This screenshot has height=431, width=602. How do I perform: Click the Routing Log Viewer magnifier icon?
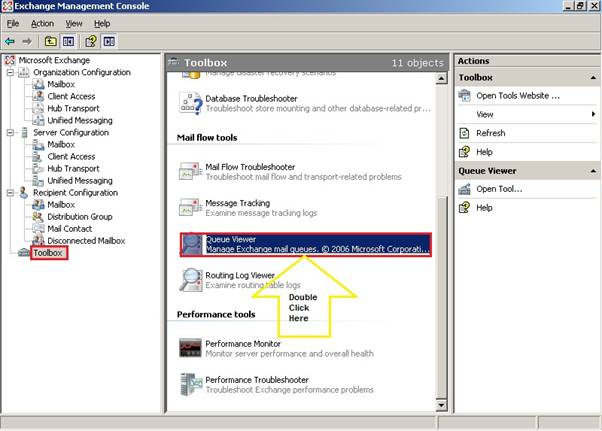point(190,279)
